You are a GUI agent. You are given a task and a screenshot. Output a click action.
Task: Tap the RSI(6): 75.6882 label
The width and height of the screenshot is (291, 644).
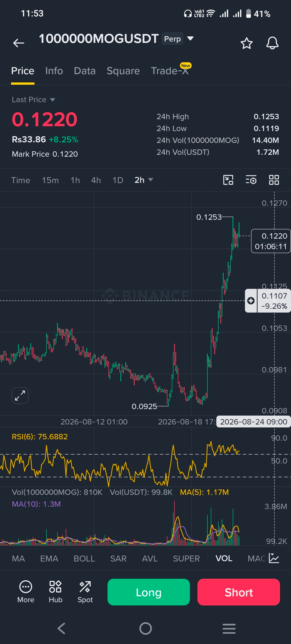(40, 437)
